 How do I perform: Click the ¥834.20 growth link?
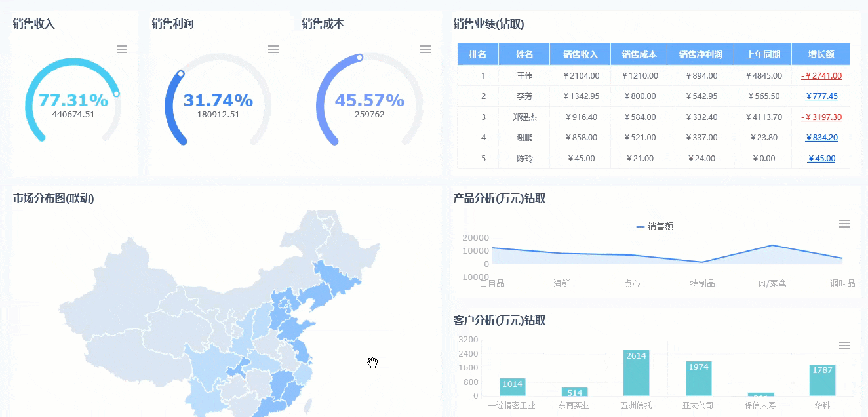(x=821, y=138)
